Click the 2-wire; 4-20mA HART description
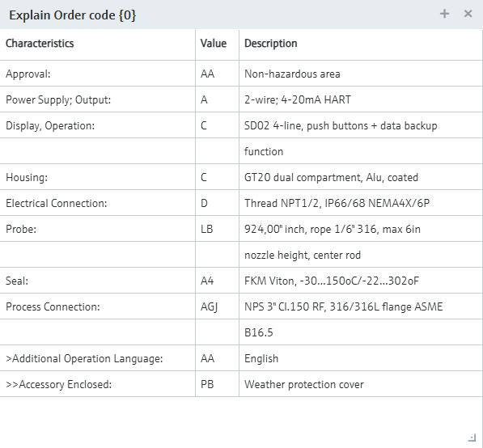Screen dimensions: 483x448 click(x=298, y=99)
